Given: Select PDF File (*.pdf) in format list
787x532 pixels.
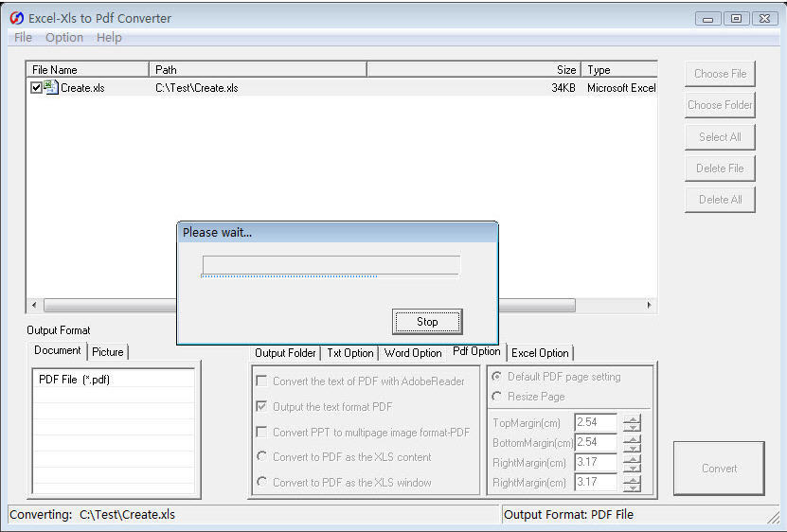Looking at the screenshot, I should [74, 380].
